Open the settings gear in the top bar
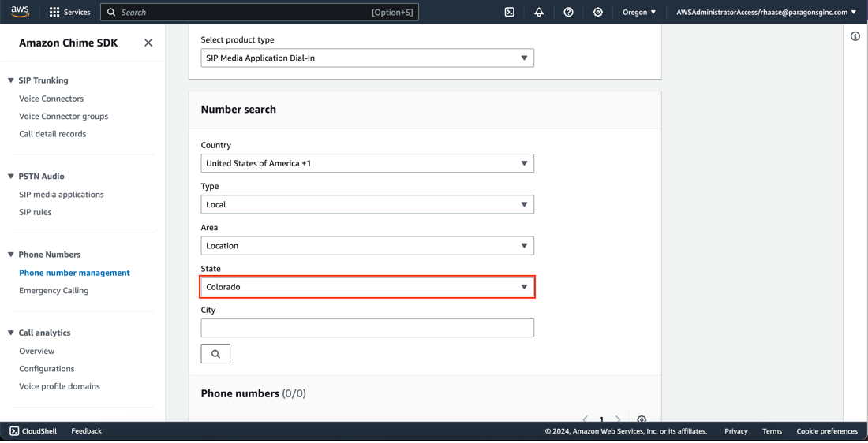This screenshot has width=868, height=443. point(598,12)
